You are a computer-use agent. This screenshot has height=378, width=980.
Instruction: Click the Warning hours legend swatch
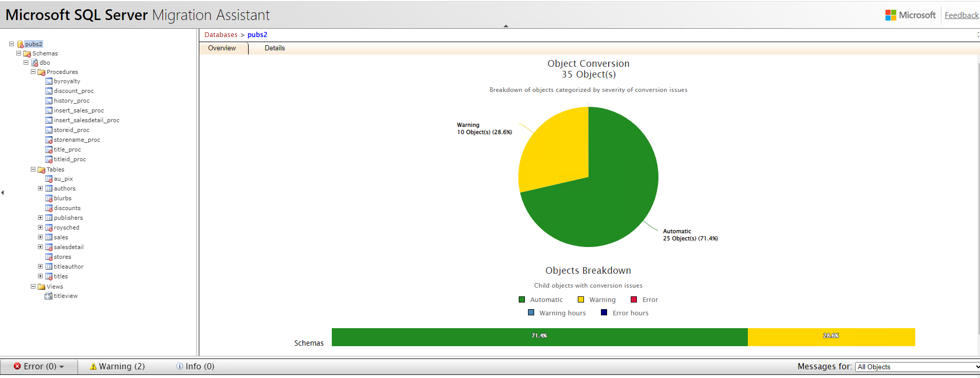coord(531,313)
